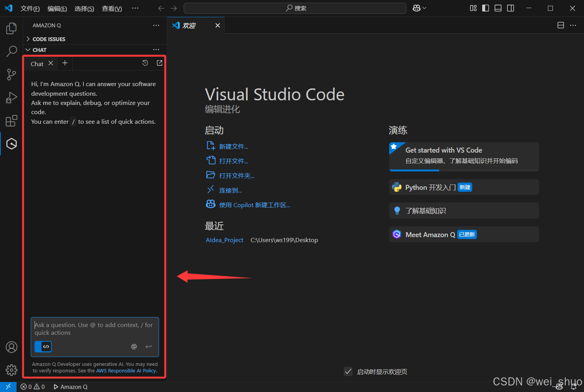Expand the CODE ISSUES section
Screen dimensions: 584x392
pos(49,39)
